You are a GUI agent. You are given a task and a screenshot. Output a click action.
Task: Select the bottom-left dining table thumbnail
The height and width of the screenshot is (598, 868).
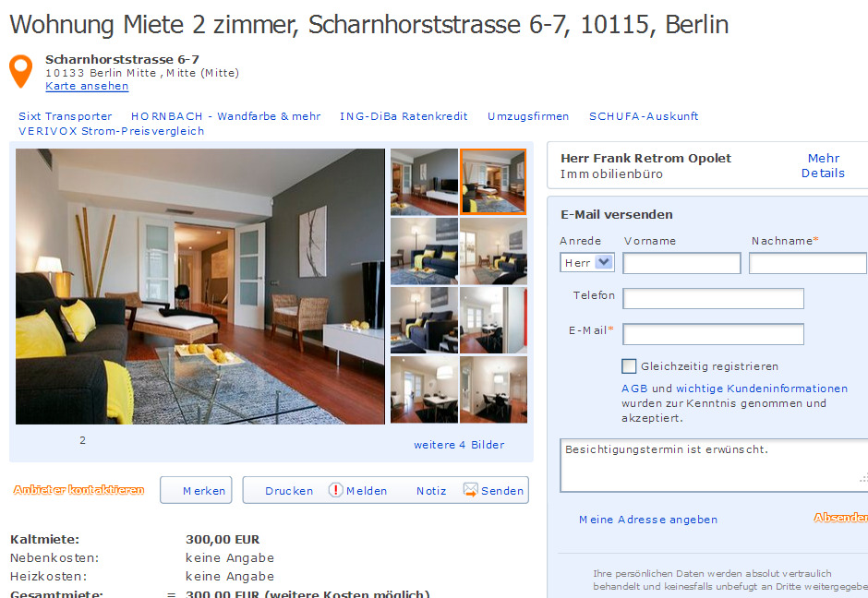[424, 389]
